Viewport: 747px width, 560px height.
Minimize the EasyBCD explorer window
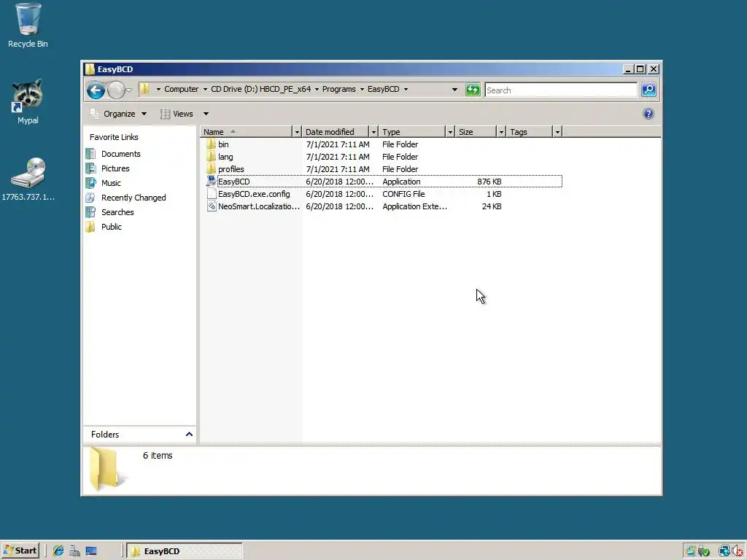pyautogui.click(x=628, y=69)
